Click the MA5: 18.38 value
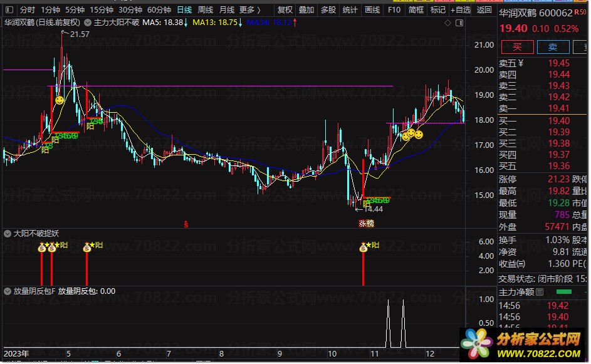The image size is (591, 364). point(163,23)
